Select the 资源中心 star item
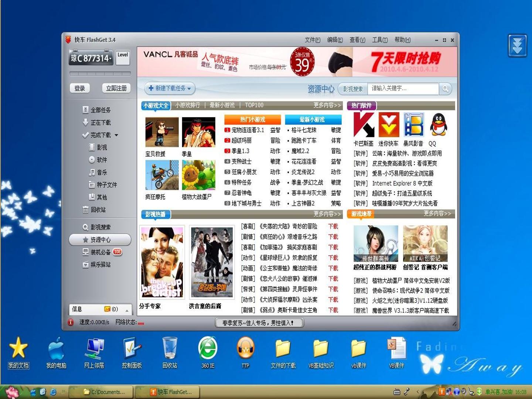The width and height of the screenshot is (532, 399). 100,240
